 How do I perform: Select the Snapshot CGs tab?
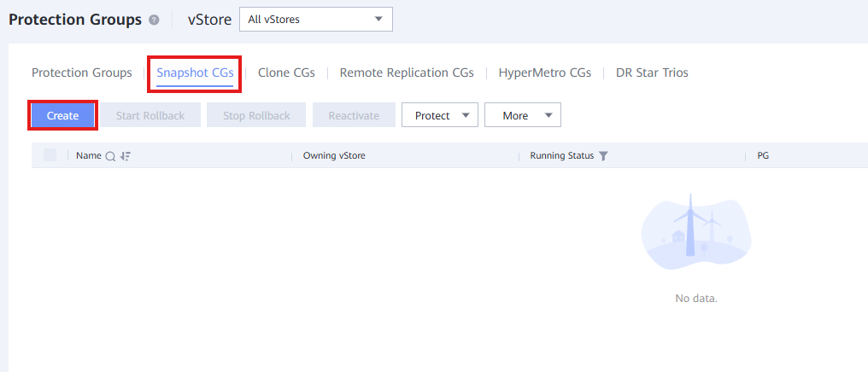point(195,73)
